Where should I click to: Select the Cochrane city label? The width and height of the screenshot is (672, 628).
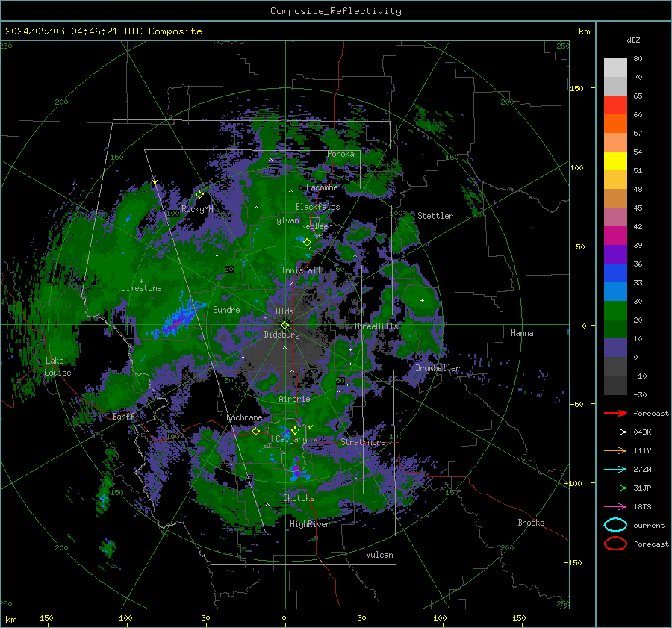click(x=244, y=417)
